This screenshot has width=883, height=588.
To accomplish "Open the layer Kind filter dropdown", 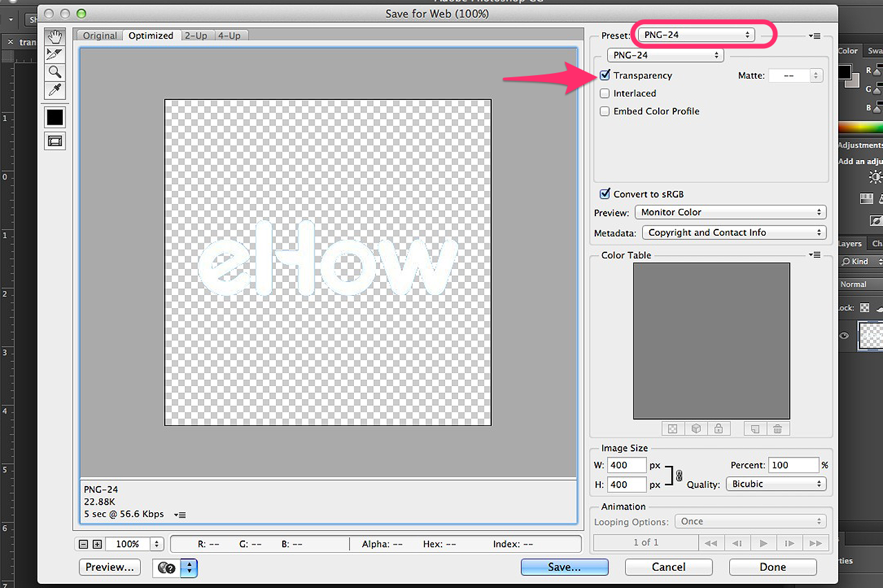I will click(862, 261).
